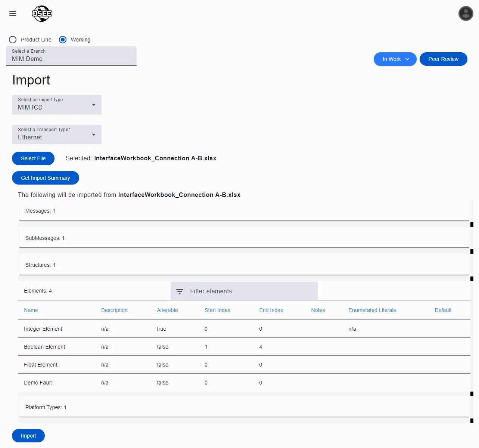The height and width of the screenshot is (448, 479).
Task: Open the import type dropdown
Action: point(57,105)
